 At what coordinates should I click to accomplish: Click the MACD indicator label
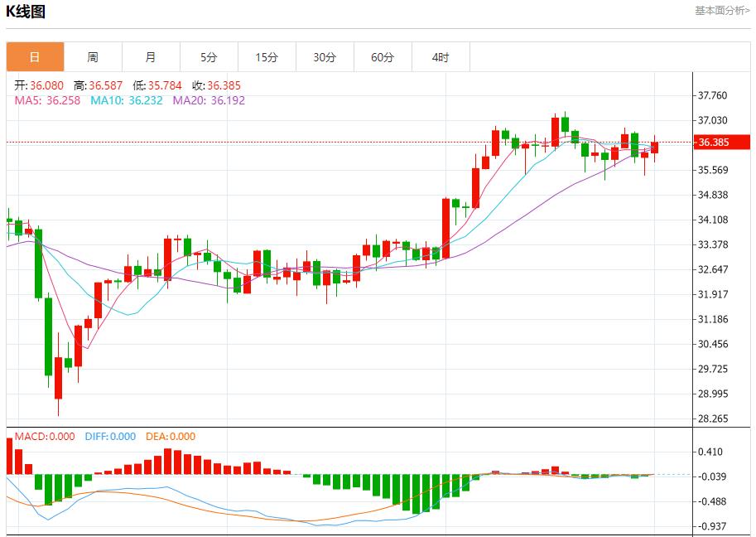45,437
